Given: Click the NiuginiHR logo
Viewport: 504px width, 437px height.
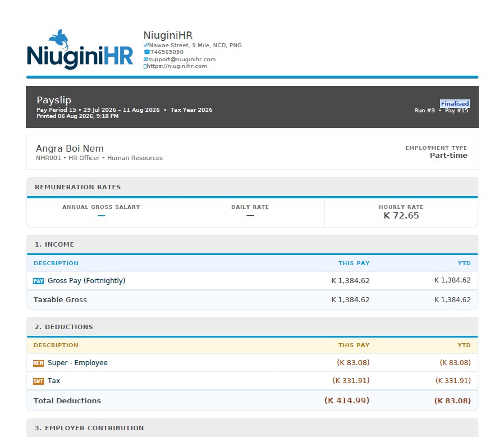Looking at the screenshot, I should pyautogui.click(x=80, y=49).
